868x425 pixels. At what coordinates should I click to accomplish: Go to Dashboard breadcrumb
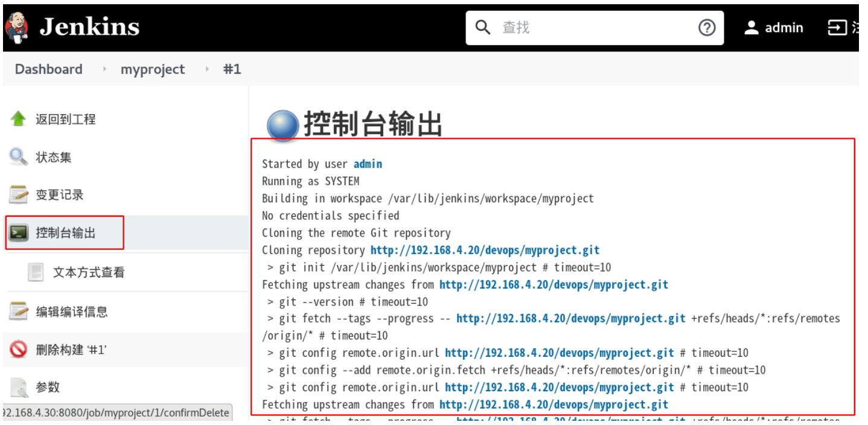[48, 69]
